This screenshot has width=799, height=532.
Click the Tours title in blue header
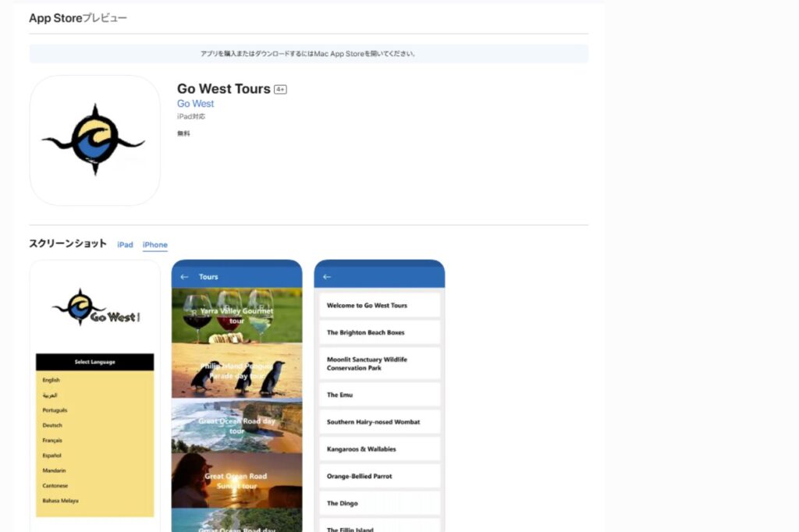[x=208, y=277]
